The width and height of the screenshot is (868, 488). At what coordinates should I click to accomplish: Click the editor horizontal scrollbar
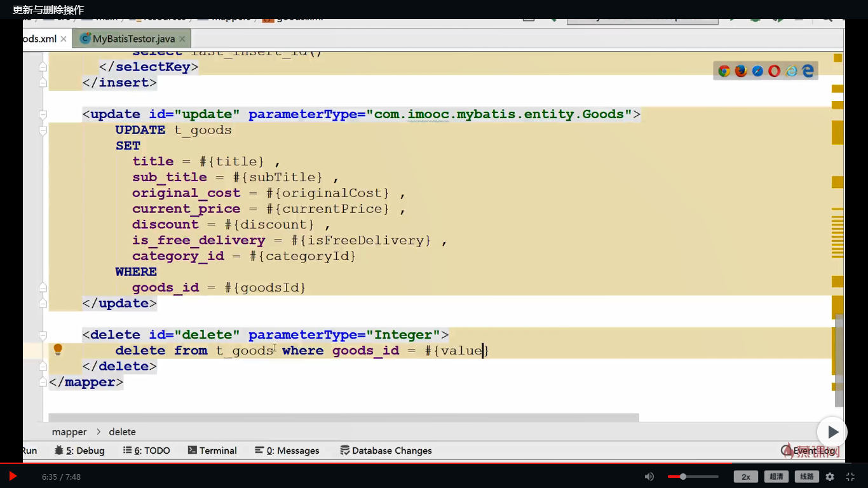(344, 417)
